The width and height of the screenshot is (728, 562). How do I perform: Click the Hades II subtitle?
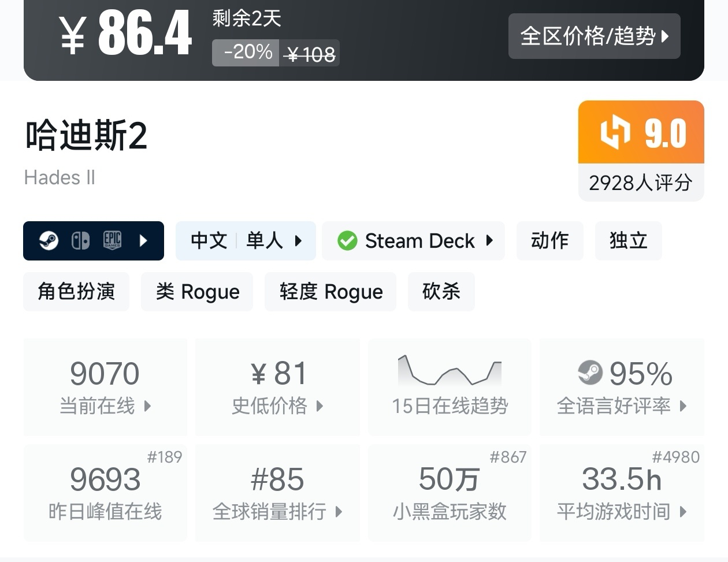click(x=60, y=177)
